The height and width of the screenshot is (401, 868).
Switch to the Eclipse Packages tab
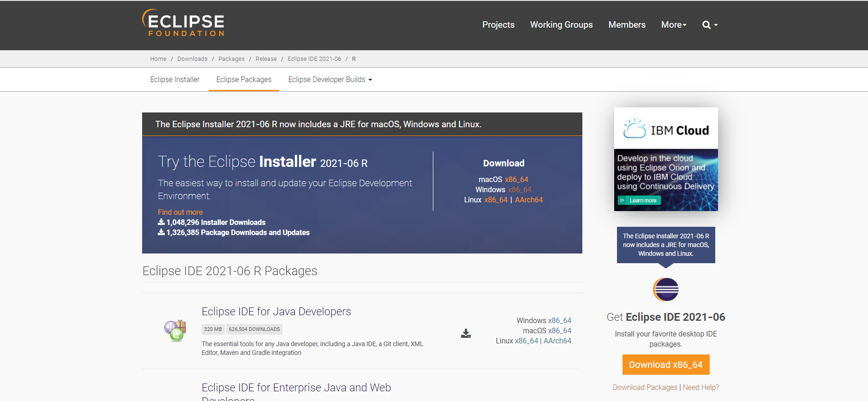(x=244, y=80)
